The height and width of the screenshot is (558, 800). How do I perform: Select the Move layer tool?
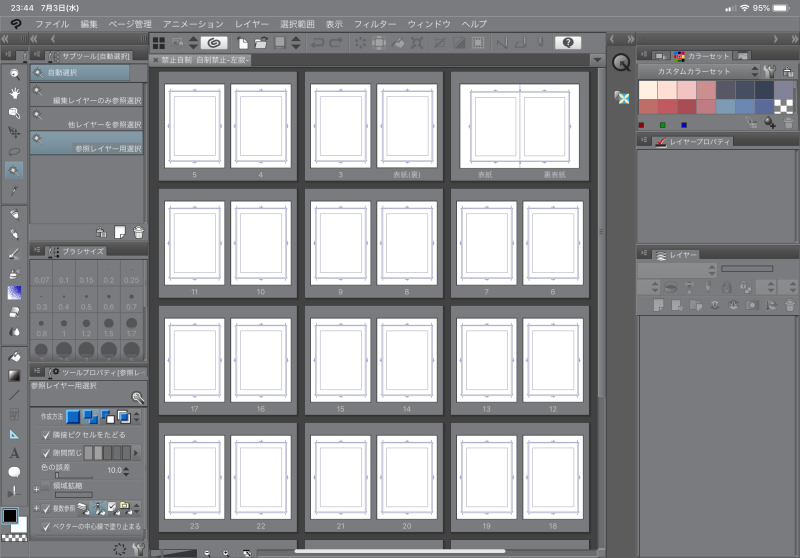pyautogui.click(x=14, y=132)
